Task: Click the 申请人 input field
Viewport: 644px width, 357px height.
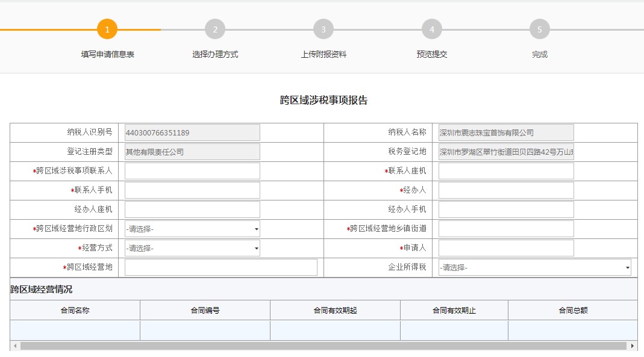Action: [506, 248]
